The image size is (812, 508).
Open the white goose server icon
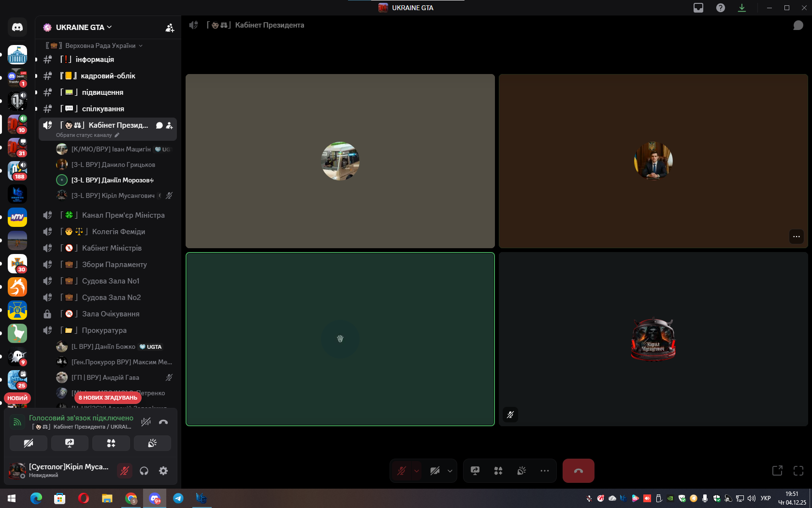(x=17, y=333)
